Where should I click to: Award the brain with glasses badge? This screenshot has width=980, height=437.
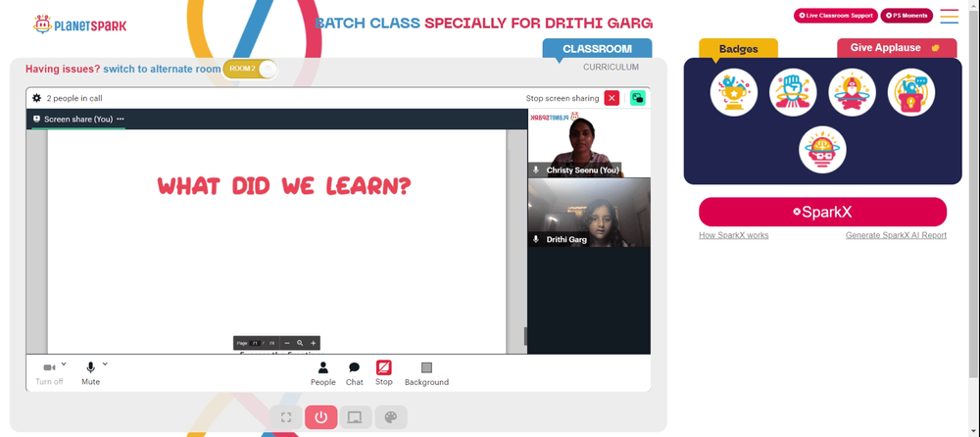(x=822, y=150)
